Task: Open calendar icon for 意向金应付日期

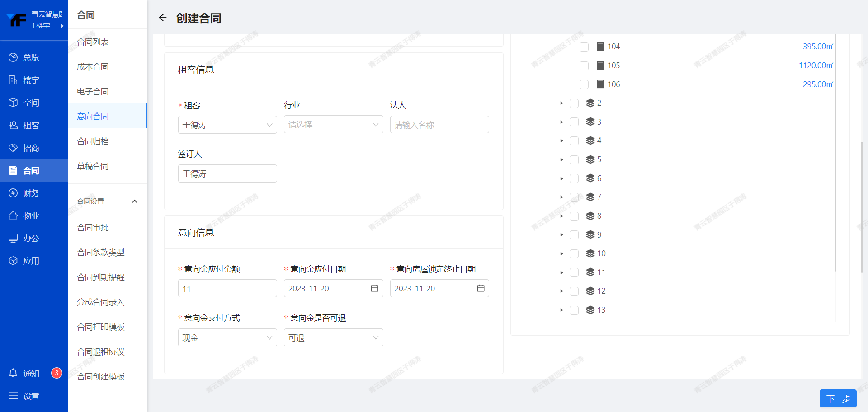Action: coord(374,288)
